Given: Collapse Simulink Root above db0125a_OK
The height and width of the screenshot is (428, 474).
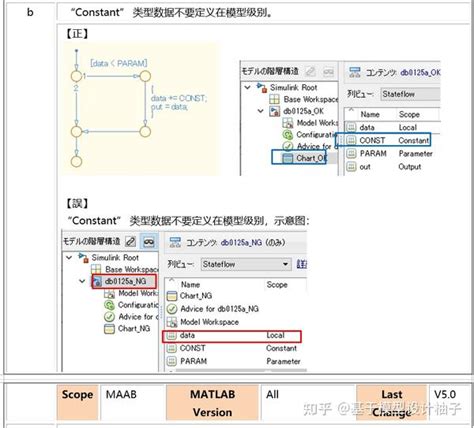Looking at the screenshot, I should pyautogui.click(x=247, y=87).
